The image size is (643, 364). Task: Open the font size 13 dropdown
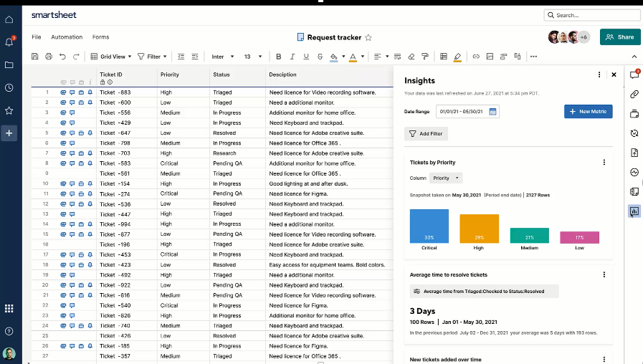(x=252, y=57)
